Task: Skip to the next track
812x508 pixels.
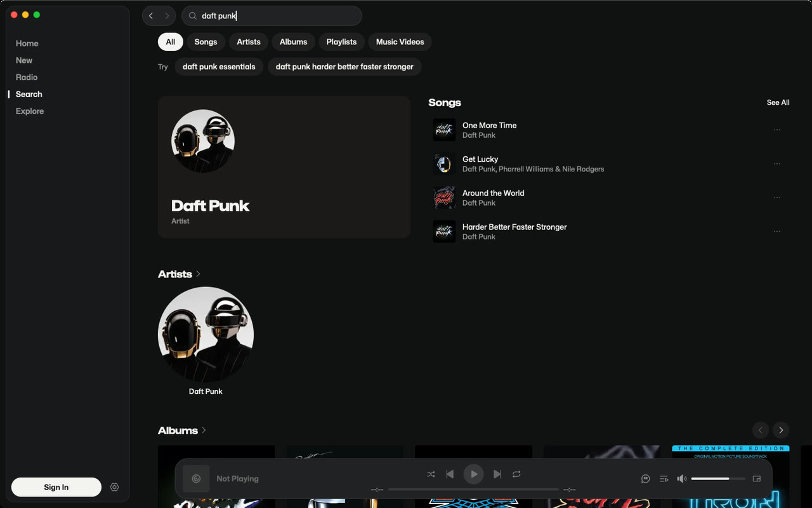Action: click(497, 474)
